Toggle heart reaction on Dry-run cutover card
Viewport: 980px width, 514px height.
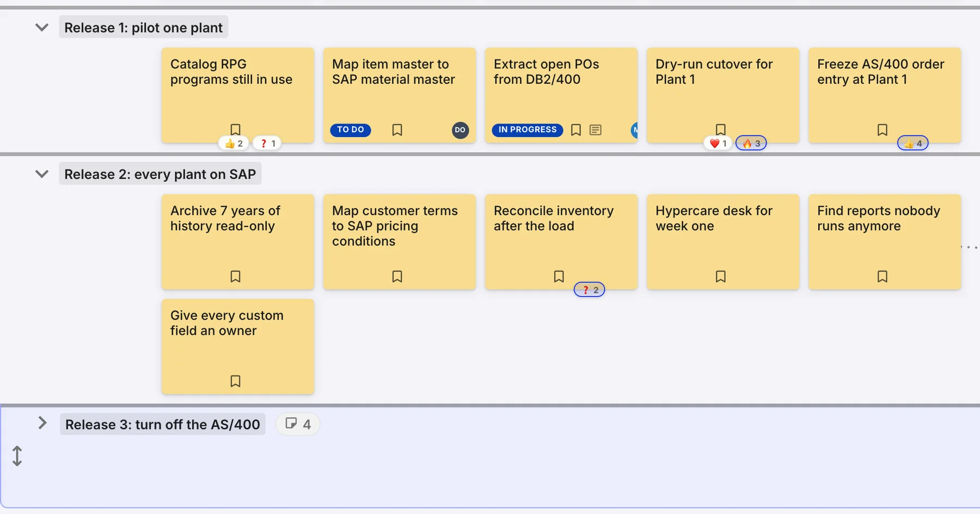718,143
